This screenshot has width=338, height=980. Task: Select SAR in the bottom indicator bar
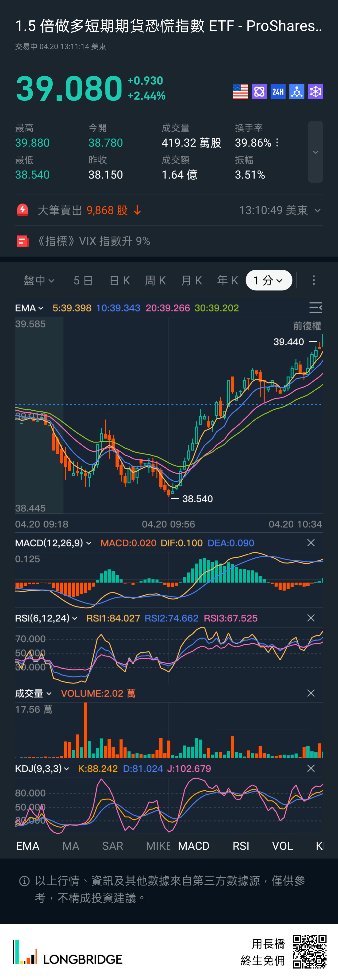tap(112, 846)
